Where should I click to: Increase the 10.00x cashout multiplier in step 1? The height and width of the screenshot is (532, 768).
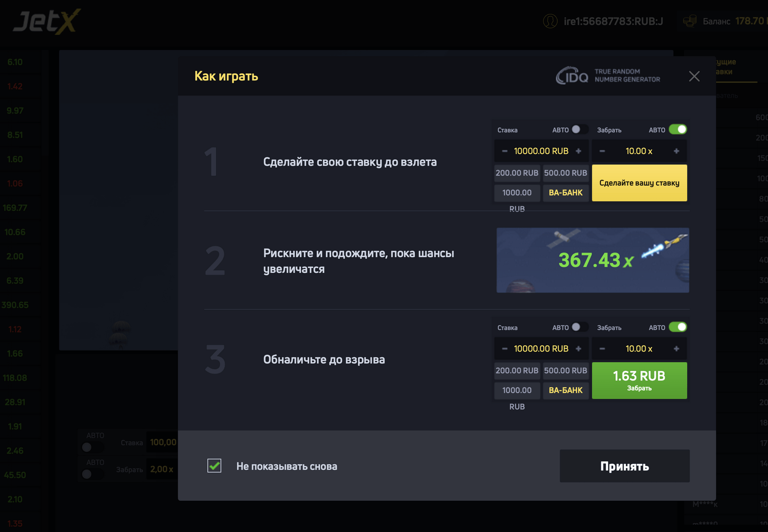point(676,151)
